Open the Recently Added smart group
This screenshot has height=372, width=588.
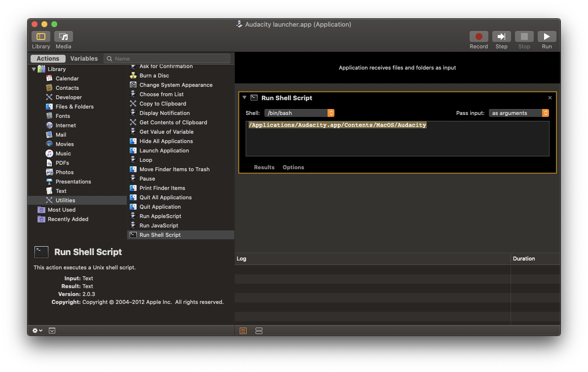[x=68, y=219]
